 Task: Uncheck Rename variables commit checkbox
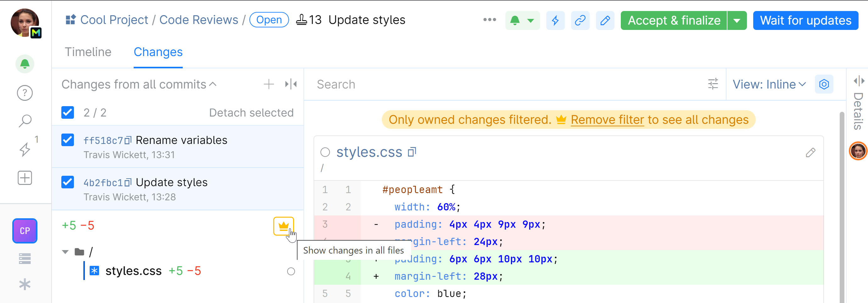[68, 140]
